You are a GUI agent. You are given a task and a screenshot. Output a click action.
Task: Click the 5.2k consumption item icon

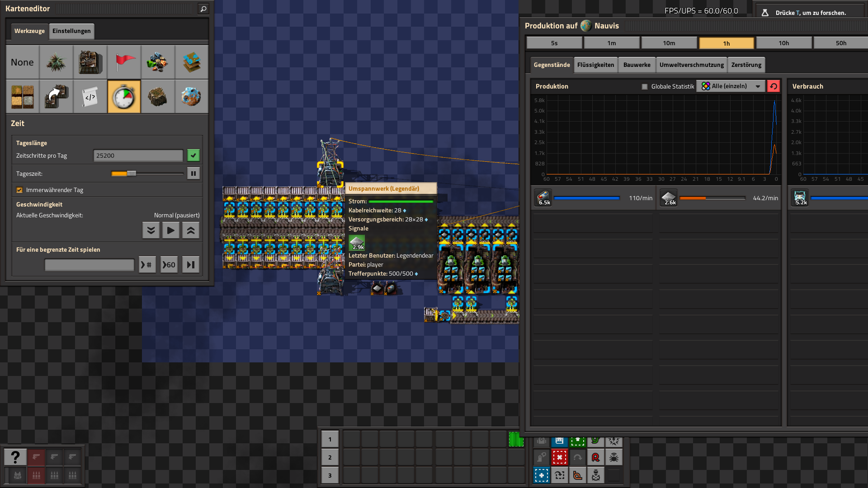pyautogui.click(x=800, y=198)
